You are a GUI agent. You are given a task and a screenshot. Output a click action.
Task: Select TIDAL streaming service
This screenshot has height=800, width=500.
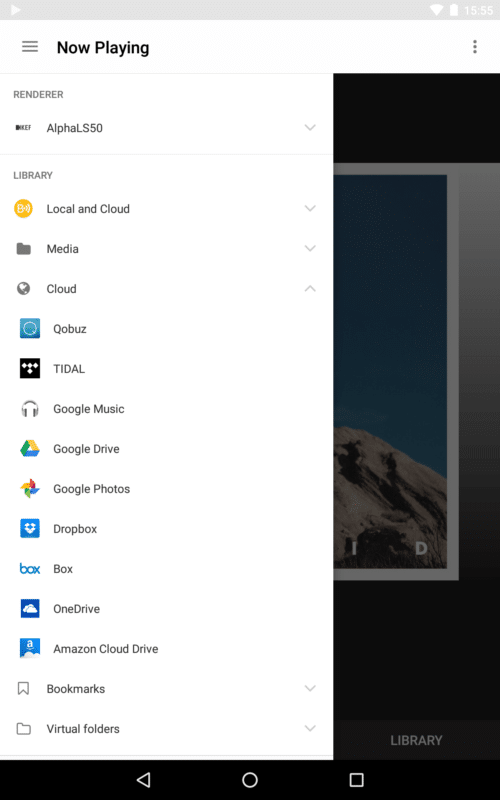tap(166, 368)
